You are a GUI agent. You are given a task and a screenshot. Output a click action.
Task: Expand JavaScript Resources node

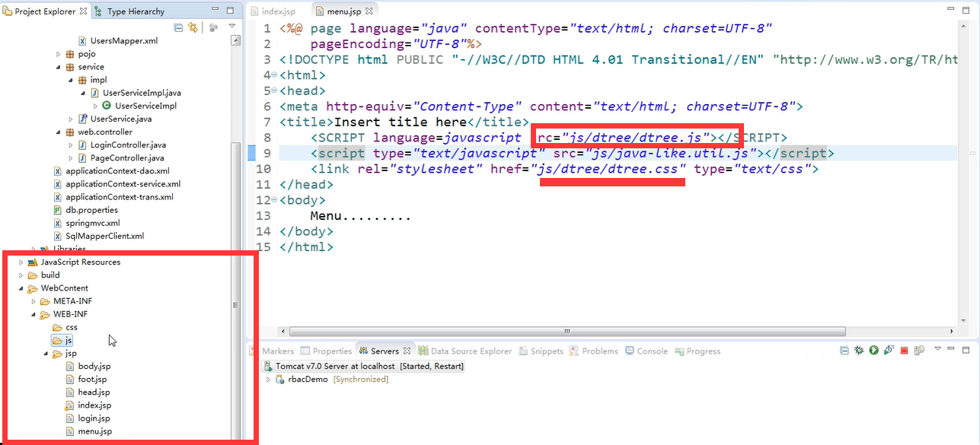click(x=21, y=262)
